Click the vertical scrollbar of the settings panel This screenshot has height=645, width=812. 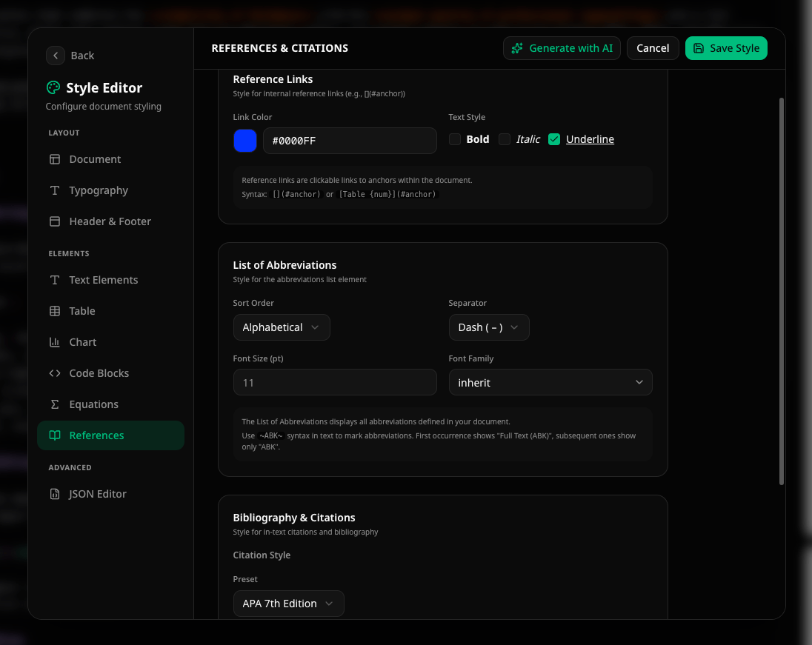pyautogui.click(x=782, y=291)
